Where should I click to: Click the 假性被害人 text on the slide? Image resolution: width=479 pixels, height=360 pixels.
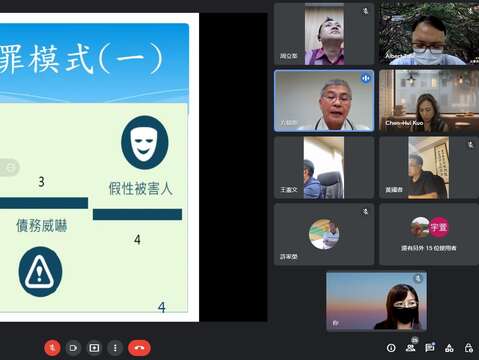pyautogui.click(x=140, y=189)
